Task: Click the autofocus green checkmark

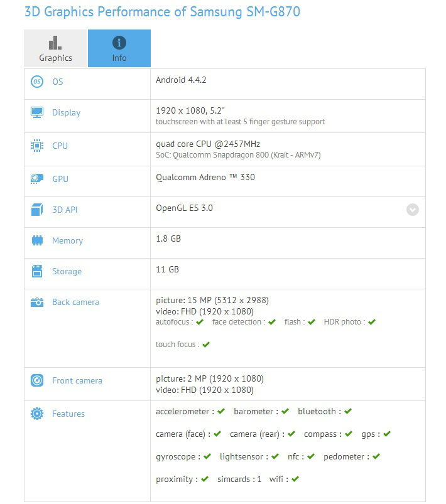Action: tap(200, 322)
